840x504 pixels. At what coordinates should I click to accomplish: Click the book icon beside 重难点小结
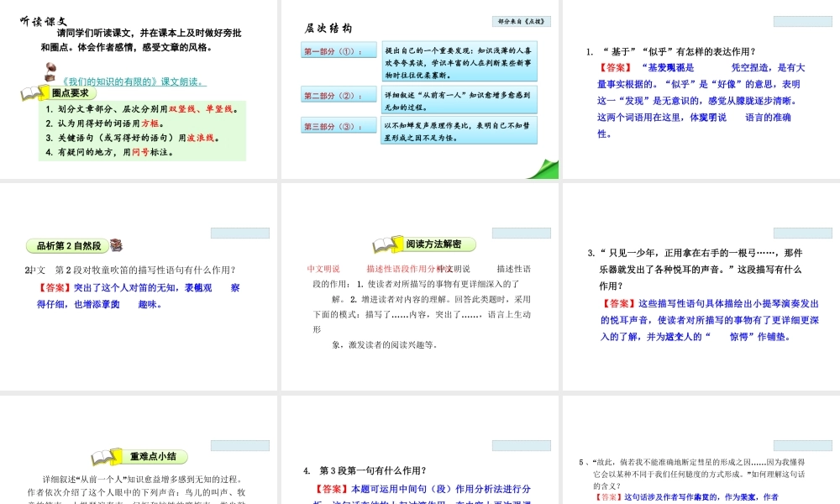coord(106,457)
